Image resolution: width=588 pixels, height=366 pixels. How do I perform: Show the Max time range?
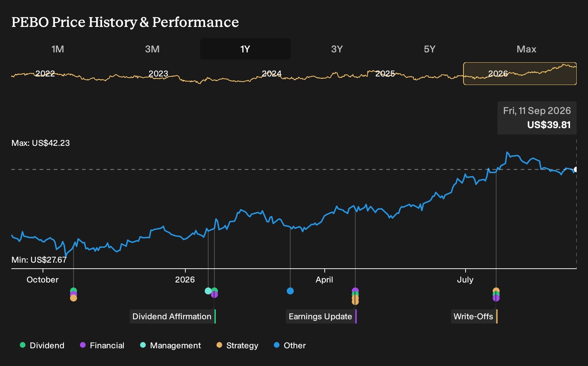526,49
